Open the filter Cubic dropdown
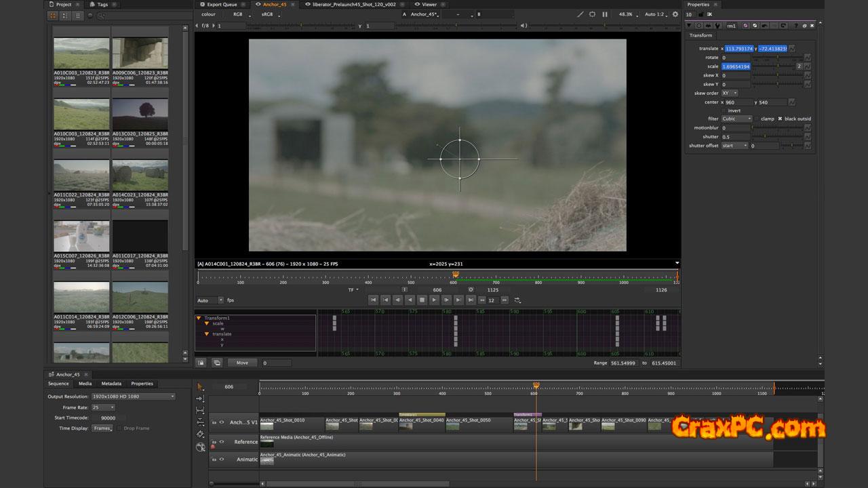Image resolution: width=868 pixels, height=488 pixels. coord(736,119)
